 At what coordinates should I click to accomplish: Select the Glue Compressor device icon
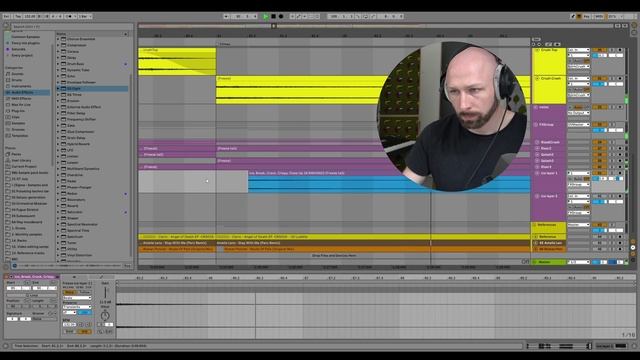(64, 132)
